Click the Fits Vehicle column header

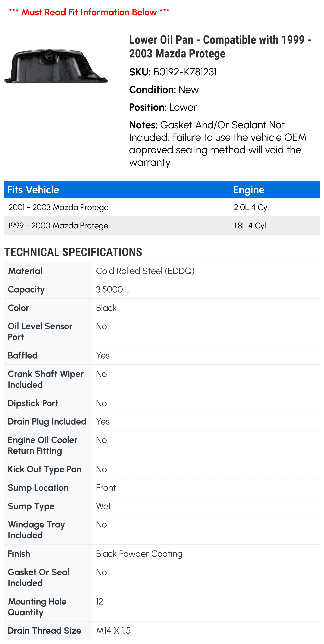coord(33,190)
